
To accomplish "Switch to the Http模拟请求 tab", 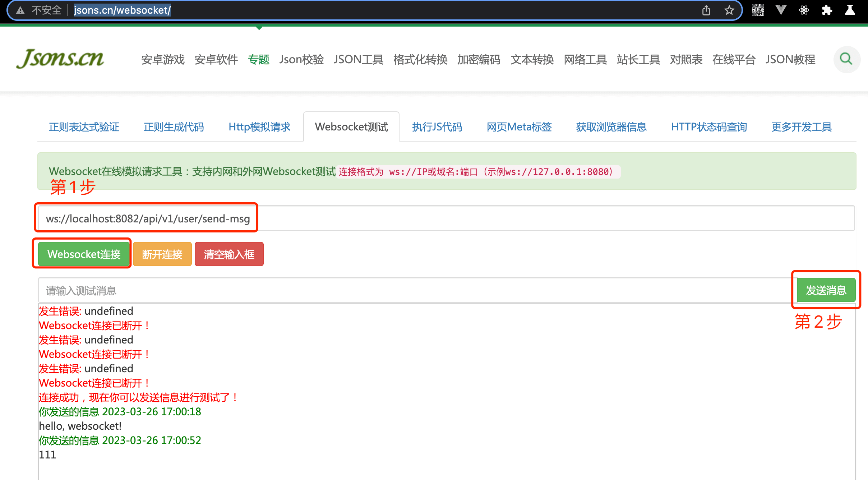I will (259, 127).
